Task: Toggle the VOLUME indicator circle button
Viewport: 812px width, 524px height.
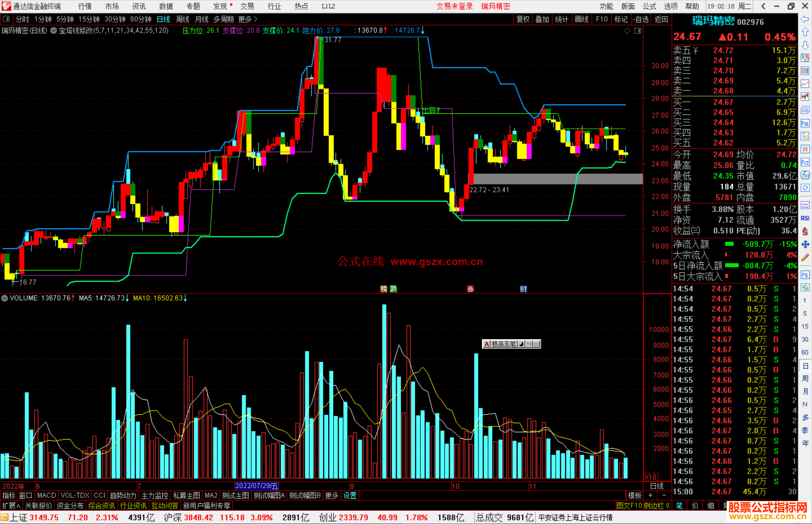Action: pyautogui.click(x=5, y=298)
